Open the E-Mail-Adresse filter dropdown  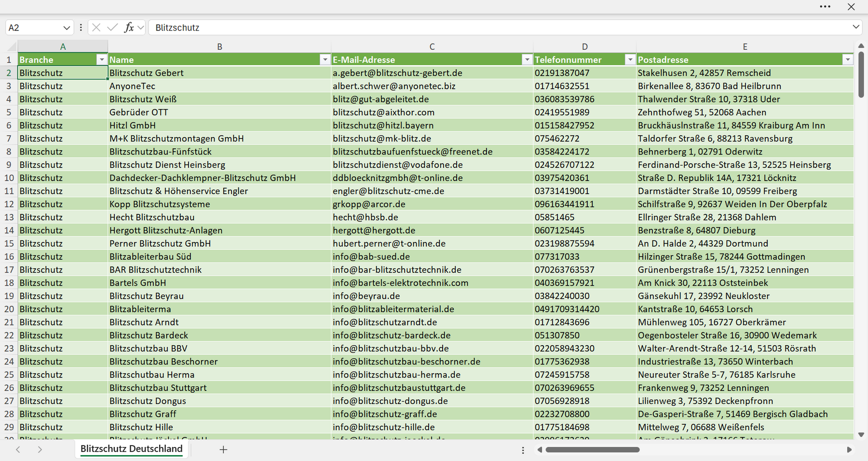pos(527,59)
